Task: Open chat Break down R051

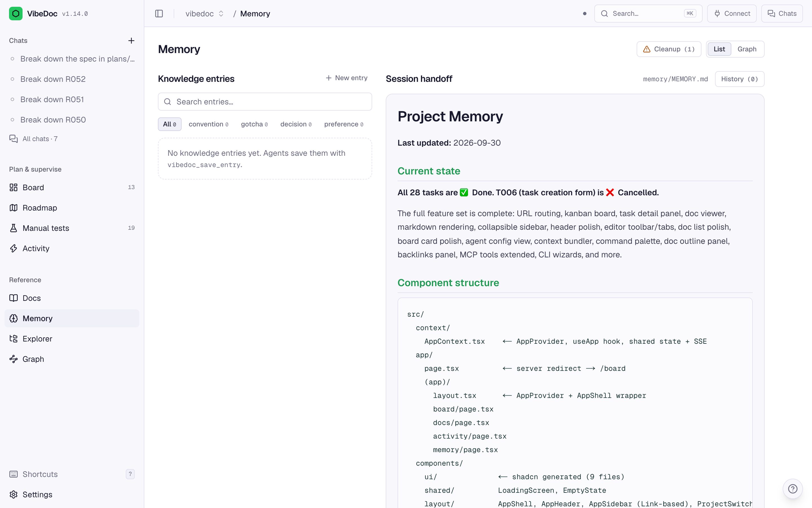Action: click(x=72, y=99)
